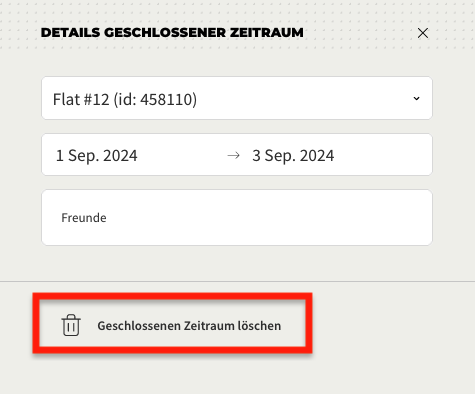Screen dimensions: 475x394
Task: Click into the Freunde note field
Action: 237,217
